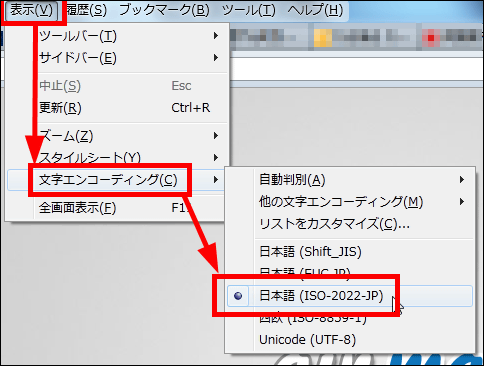Image resolution: width=484 pixels, height=366 pixels.
Task: Select 全画面表示(F) for full screen
Action: pyautogui.click(x=115, y=208)
